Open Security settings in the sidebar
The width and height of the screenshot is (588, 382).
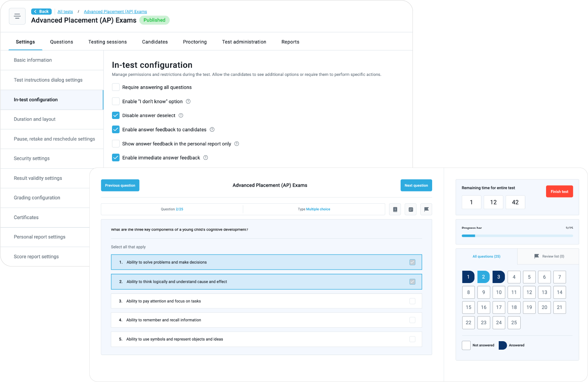point(32,159)
